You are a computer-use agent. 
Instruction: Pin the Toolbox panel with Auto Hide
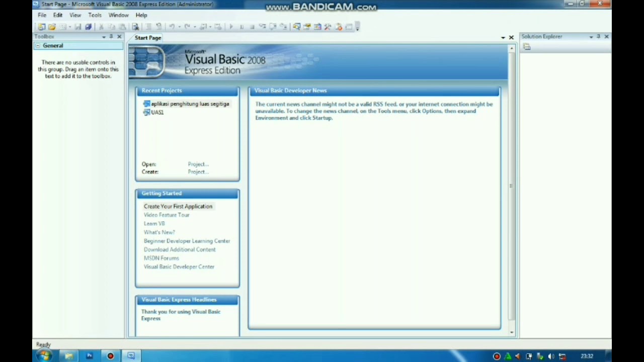pyautogui.click(x=111, y=37)
